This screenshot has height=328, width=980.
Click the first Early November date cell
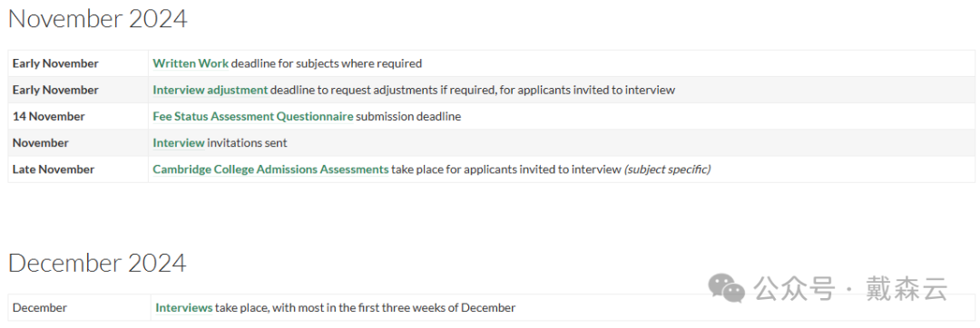pos(78,63)
